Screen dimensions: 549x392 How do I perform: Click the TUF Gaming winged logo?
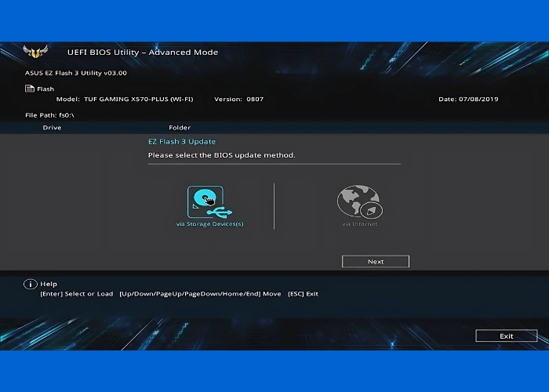(x=38, y=53)
